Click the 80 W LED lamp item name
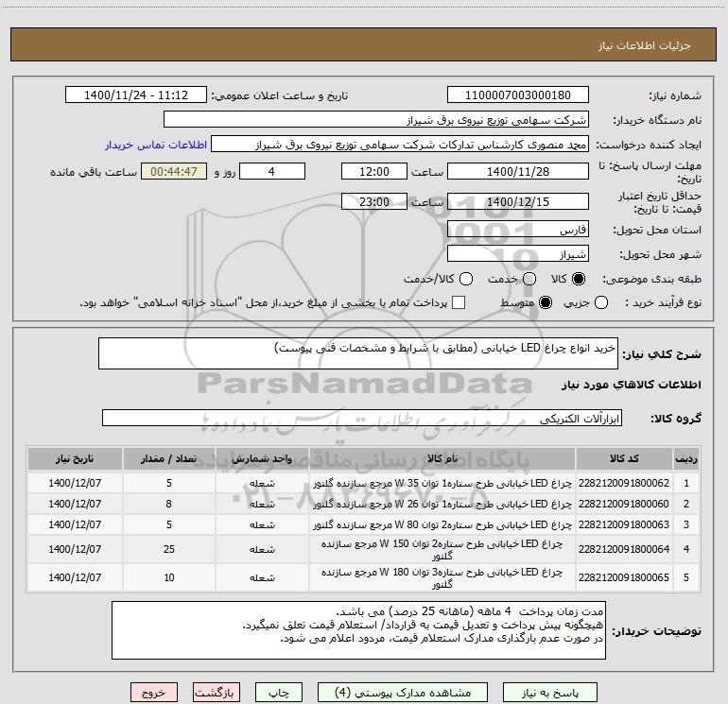 (442, 524)
